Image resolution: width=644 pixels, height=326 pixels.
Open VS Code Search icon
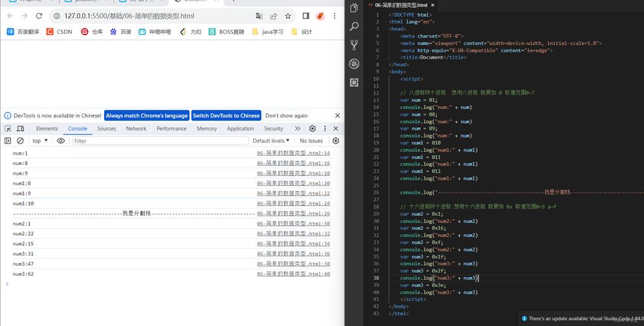(354, 27)
